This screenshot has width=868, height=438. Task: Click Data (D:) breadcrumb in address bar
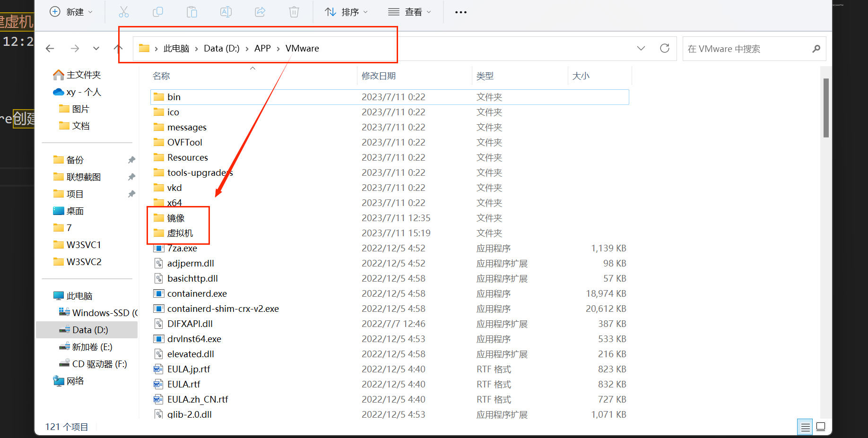(x=222, y=48)
